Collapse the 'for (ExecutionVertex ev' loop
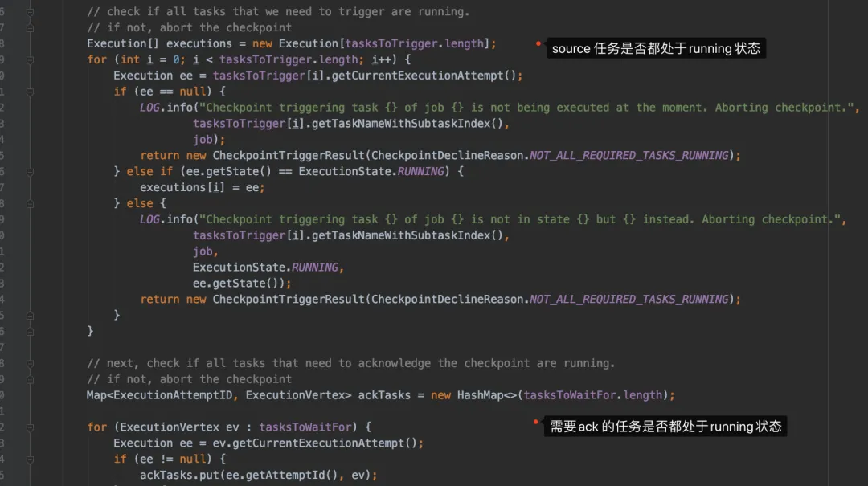 (x=30, y=427)
